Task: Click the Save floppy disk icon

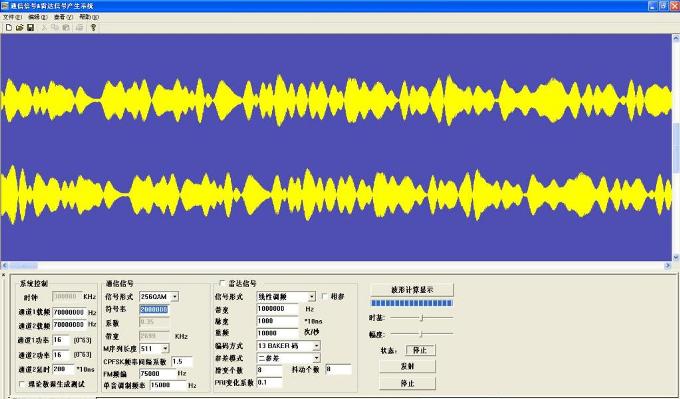Action: (x=30, y=27)
